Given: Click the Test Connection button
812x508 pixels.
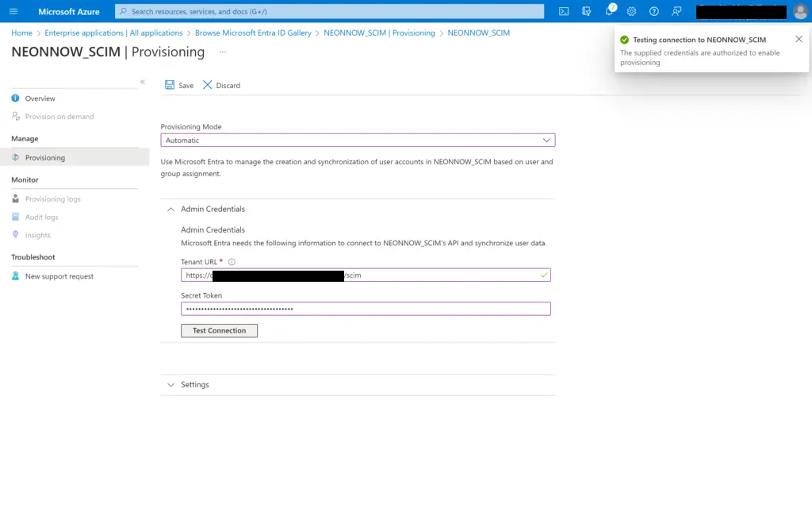Looking at the screenshot, I should [x=219, y=330].
